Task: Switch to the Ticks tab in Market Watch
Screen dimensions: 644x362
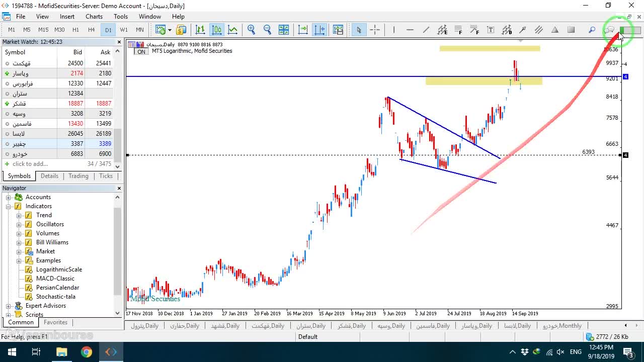Action: click(x=106, y=176)
